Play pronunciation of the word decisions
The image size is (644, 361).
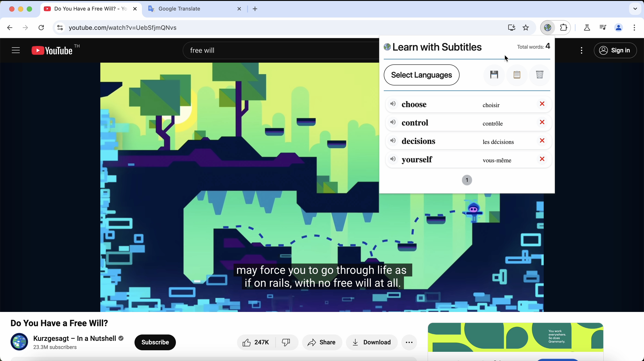(x=393, y=141)
